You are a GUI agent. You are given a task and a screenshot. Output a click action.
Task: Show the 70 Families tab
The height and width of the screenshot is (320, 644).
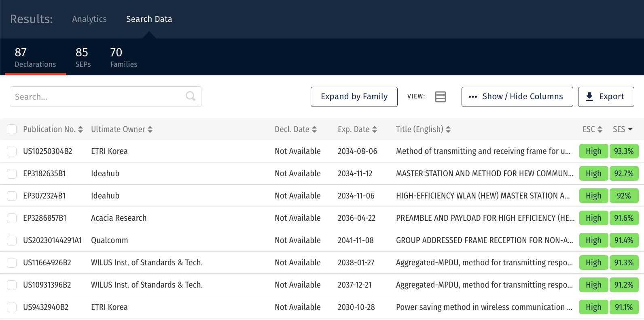coord(124,58)
